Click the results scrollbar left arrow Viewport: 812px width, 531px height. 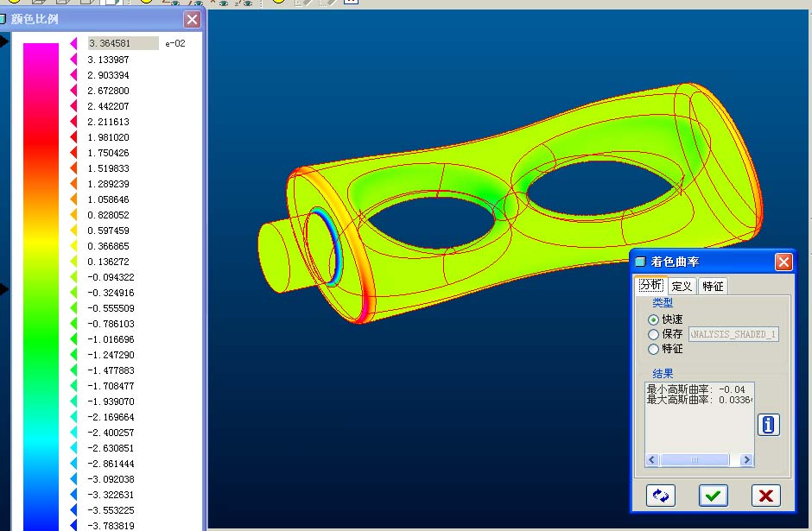coord(652,459)
